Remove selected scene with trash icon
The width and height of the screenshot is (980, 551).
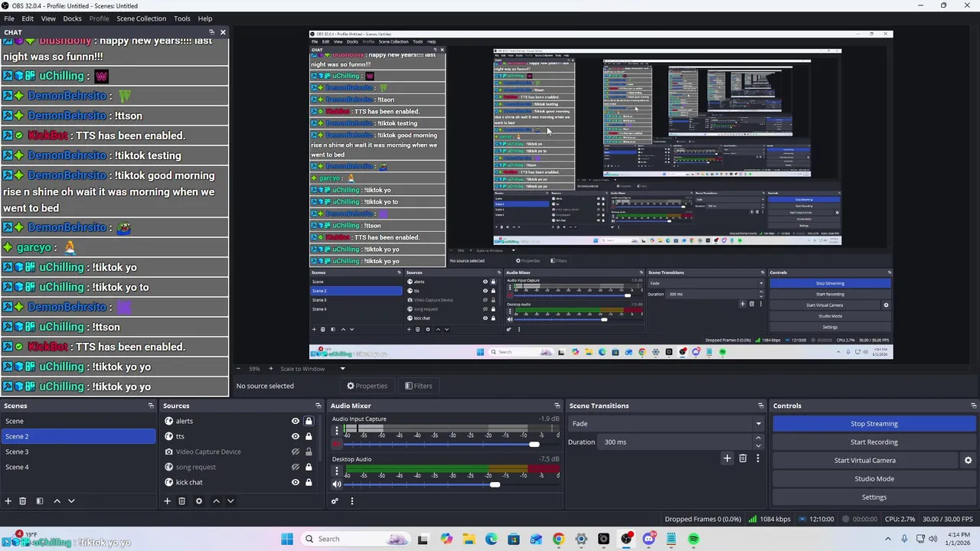tap(22, 501)
